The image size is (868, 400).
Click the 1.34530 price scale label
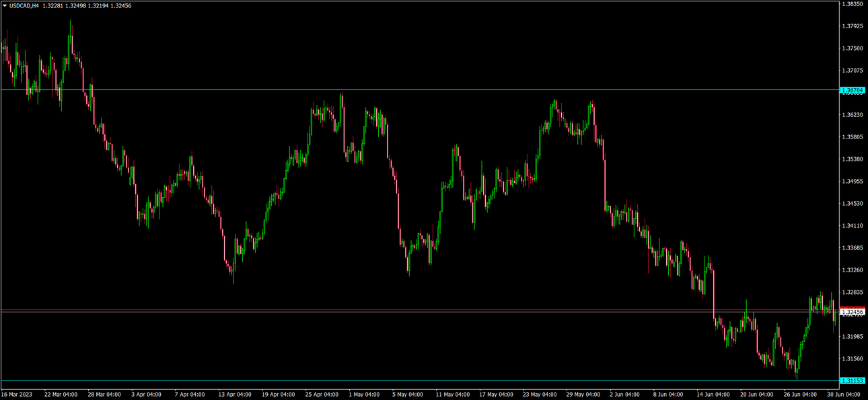853,203
